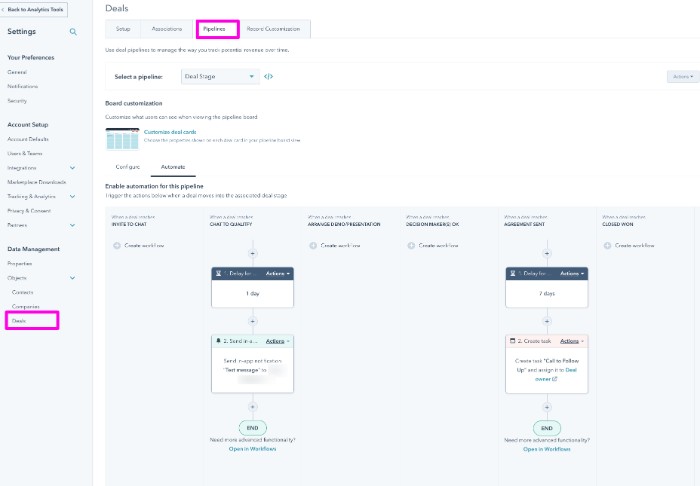Expand Tracking & Analytics chevron
Screen dimensions: 700x486
click(72, 196)
